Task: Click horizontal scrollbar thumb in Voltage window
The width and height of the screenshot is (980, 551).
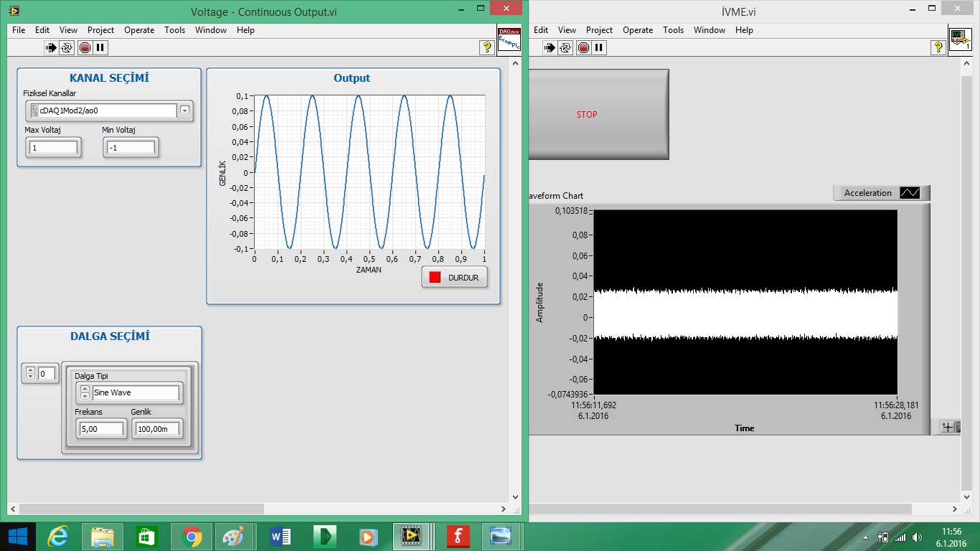Action: (x=142, y=509)
